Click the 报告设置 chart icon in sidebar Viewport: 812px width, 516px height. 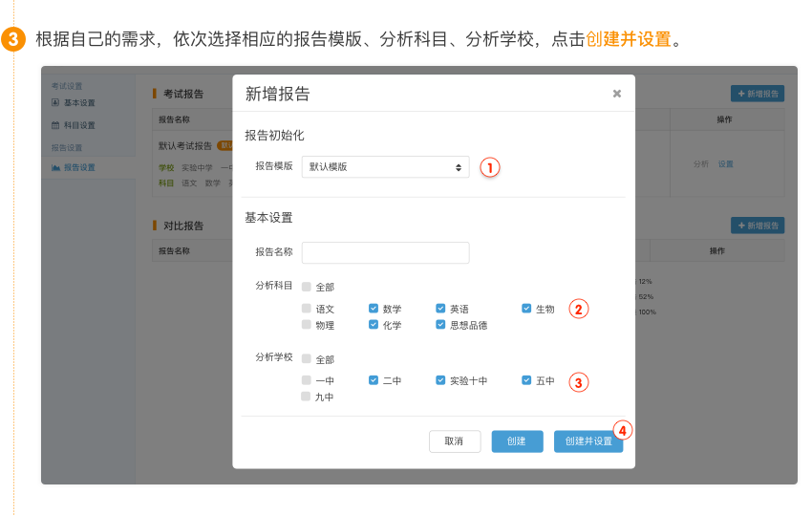tap(55, 168)
